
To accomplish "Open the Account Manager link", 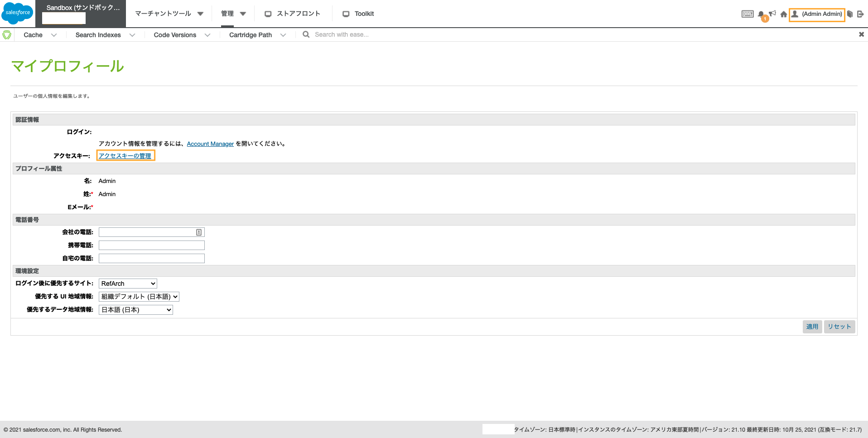I will [x=210, y=144].
